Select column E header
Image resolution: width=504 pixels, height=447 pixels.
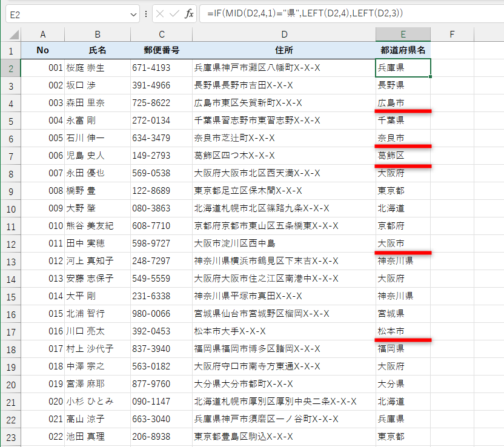click(x=403, y=35)
